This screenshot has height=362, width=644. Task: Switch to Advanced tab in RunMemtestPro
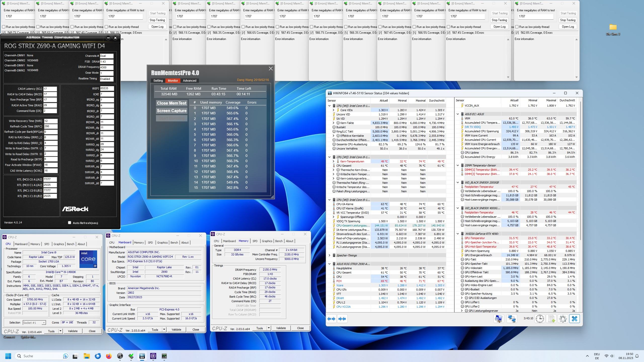(189, 81)
